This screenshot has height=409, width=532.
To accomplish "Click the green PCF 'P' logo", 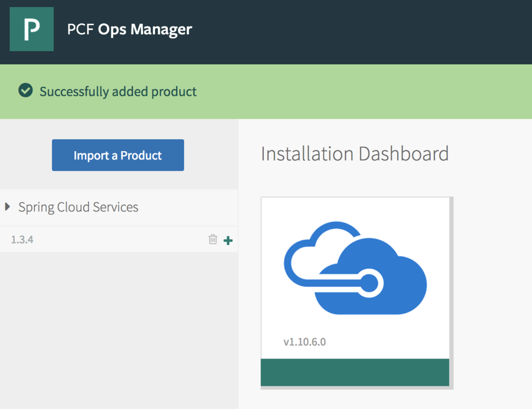I will click(x=32, y=29).
